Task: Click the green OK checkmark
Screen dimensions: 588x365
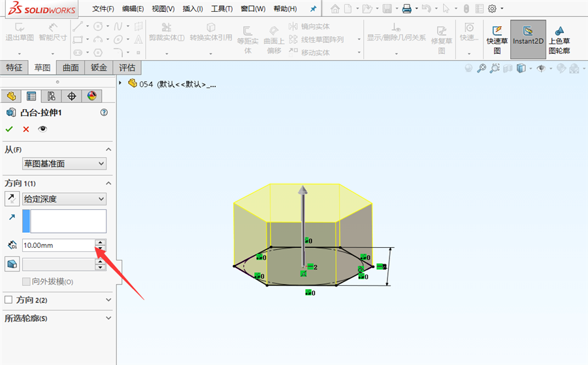Action: [9, 129]
